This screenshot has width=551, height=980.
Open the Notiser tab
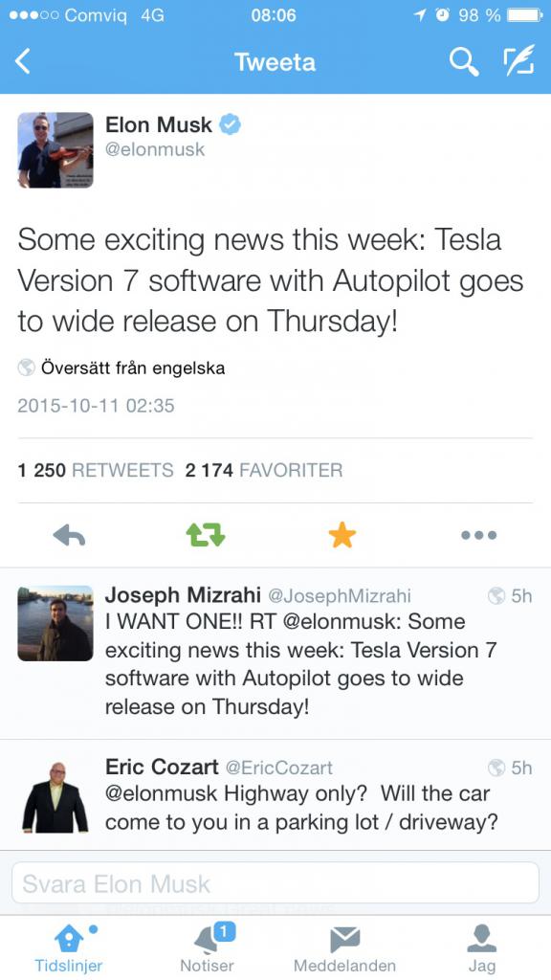coord(207,948)
